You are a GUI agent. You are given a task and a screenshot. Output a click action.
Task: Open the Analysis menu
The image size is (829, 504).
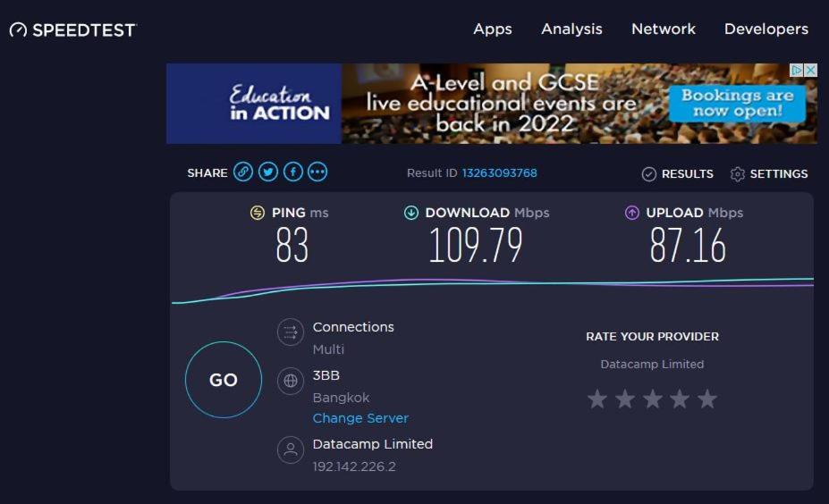571,29
